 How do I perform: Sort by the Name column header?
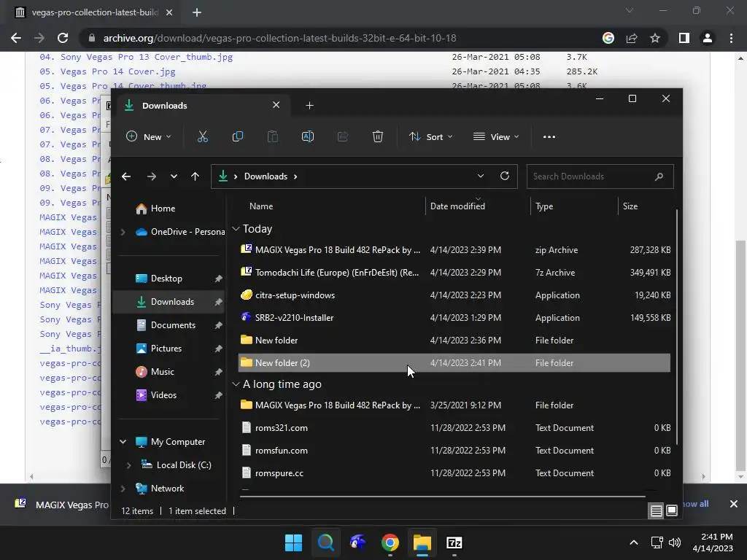(x=261, y=206)
